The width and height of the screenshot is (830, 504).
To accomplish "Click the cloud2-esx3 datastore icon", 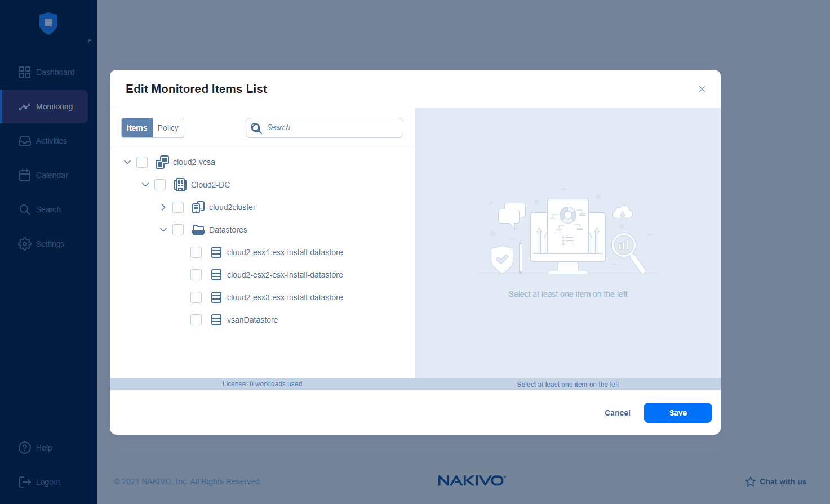I will tap(216, 297).
